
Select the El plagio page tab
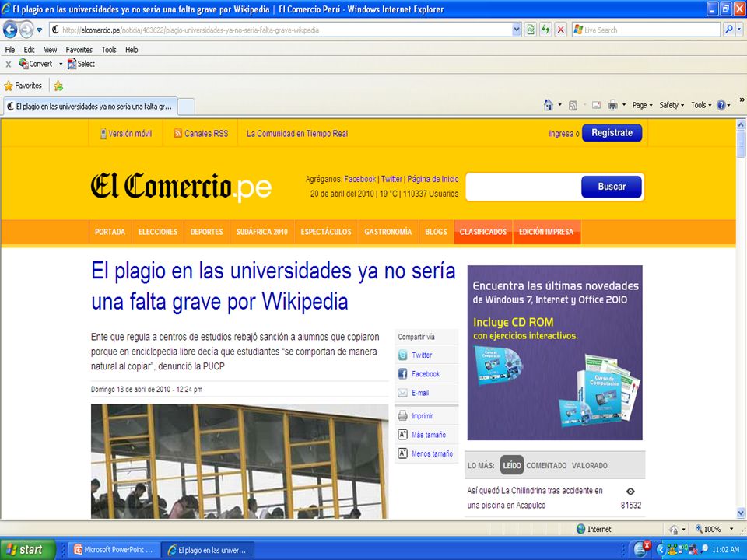90,107
